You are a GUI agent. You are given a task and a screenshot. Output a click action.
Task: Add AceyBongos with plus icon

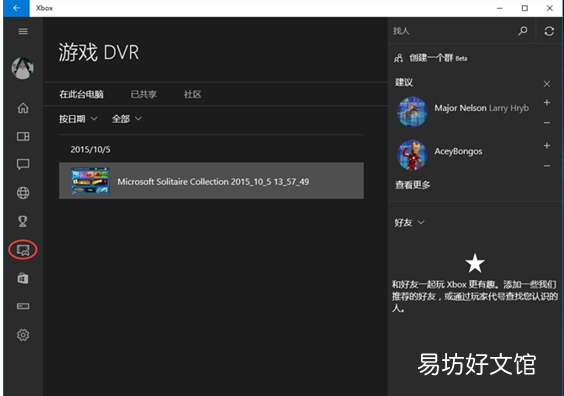pos(547,146)
